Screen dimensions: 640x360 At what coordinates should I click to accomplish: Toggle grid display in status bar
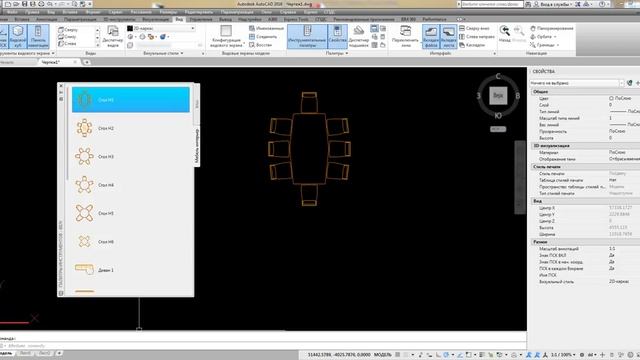point(398,355)
